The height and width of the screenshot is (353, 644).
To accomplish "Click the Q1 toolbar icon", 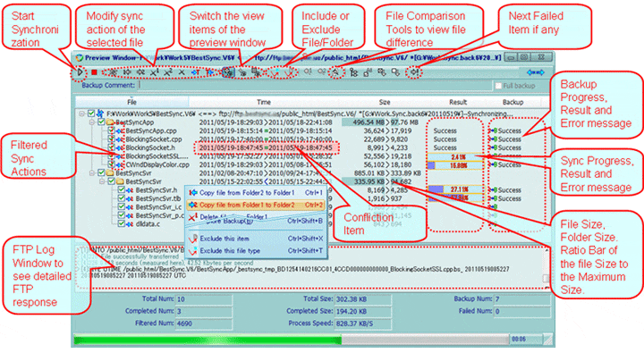I will click(x=308, y=72).
